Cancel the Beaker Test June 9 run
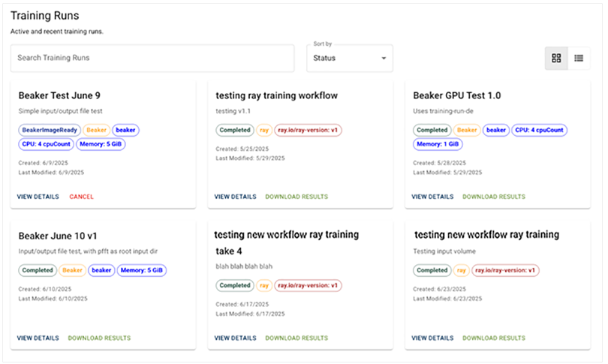The height and width of the screenshot is (364, 608). [81, 197]
